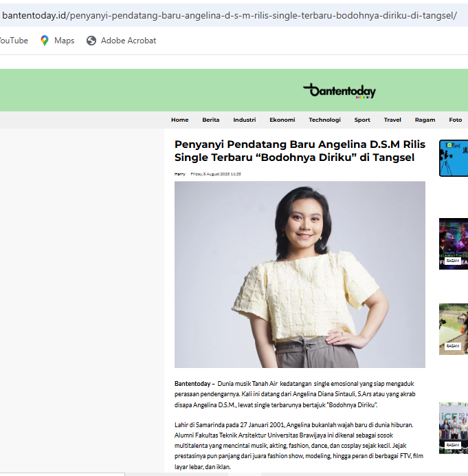Select Industri in the navigation bar
This screenshot has height=476, width=468.
(x=244, y=120)
